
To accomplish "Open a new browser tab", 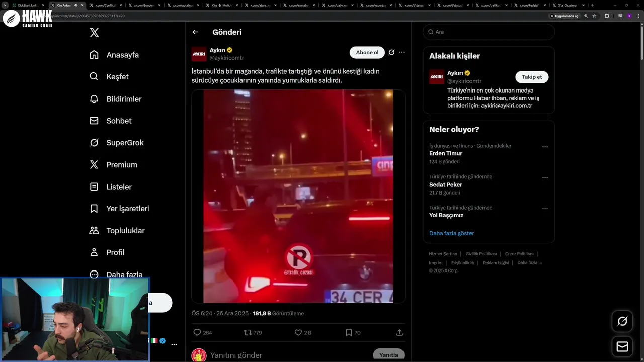I will (592, 5).
